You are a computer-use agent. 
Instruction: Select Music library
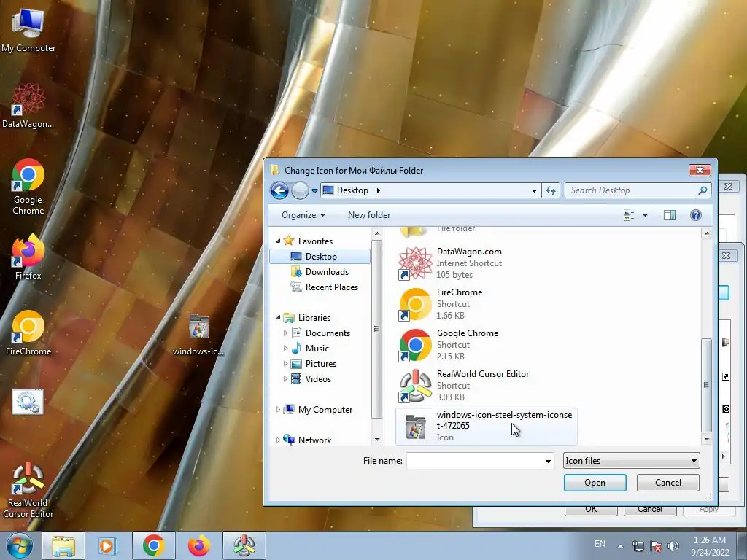[x=310, y=348]
